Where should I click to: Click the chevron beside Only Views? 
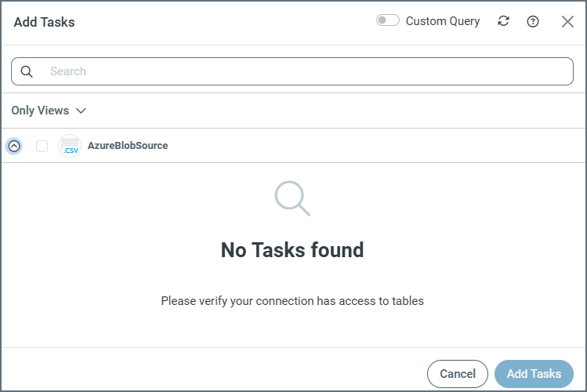tap(81, 111)
